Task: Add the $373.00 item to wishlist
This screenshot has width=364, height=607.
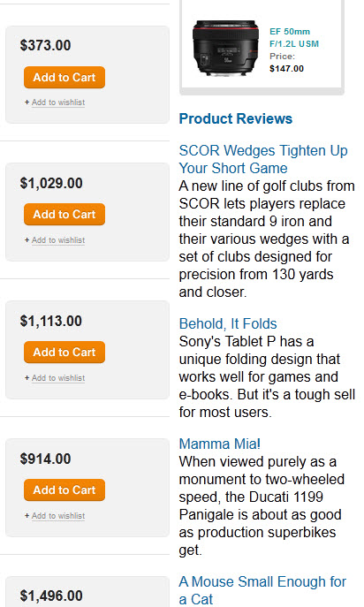Action: click(x=58, y=102)
